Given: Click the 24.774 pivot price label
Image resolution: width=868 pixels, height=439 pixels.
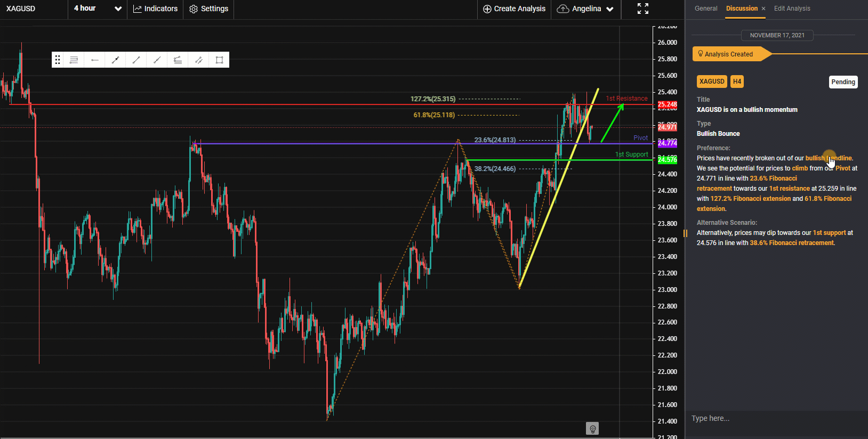Looking at the screenshot, I should (x=667, y=143).
